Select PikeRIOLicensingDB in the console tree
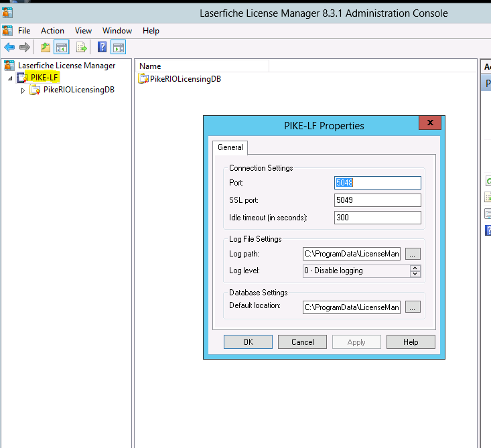Viewport: 491px width, 448px height. pos(79,90)
